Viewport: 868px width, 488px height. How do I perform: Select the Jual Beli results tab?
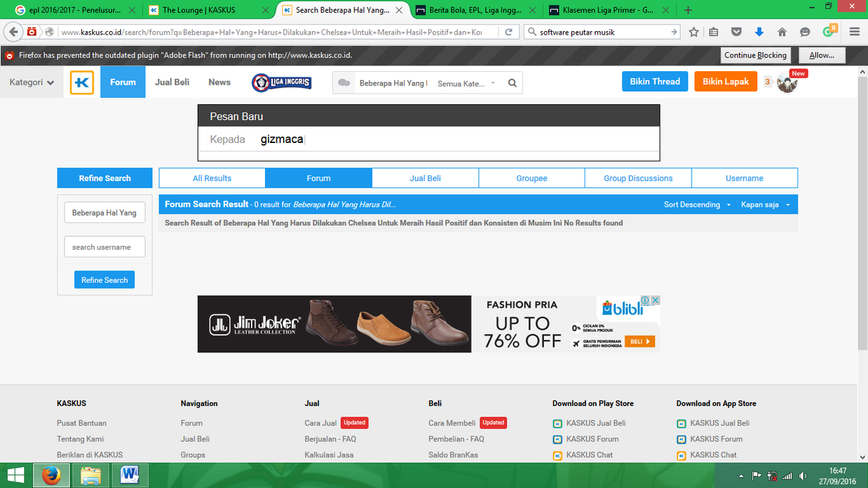[x=425, y=178]
